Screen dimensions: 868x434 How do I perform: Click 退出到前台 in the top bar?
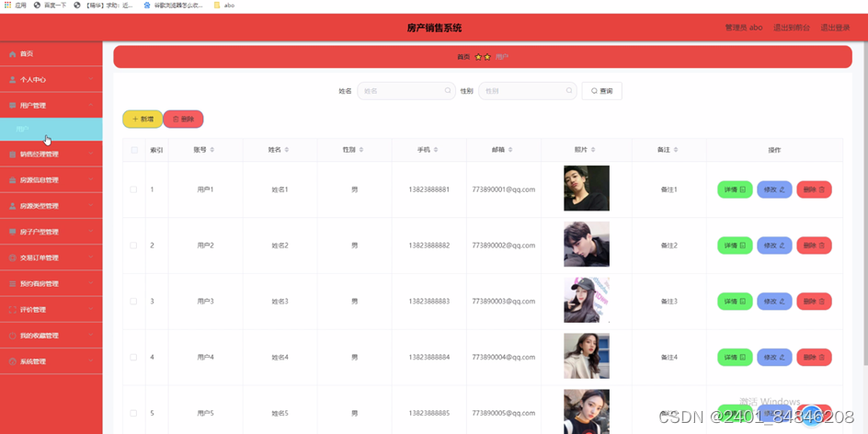792,28
